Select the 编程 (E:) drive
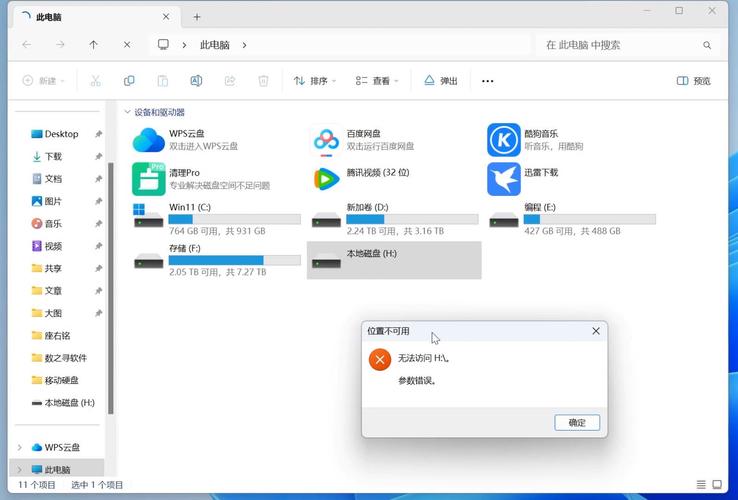This screenshot has height=500, width=738. tap(572, 219)
